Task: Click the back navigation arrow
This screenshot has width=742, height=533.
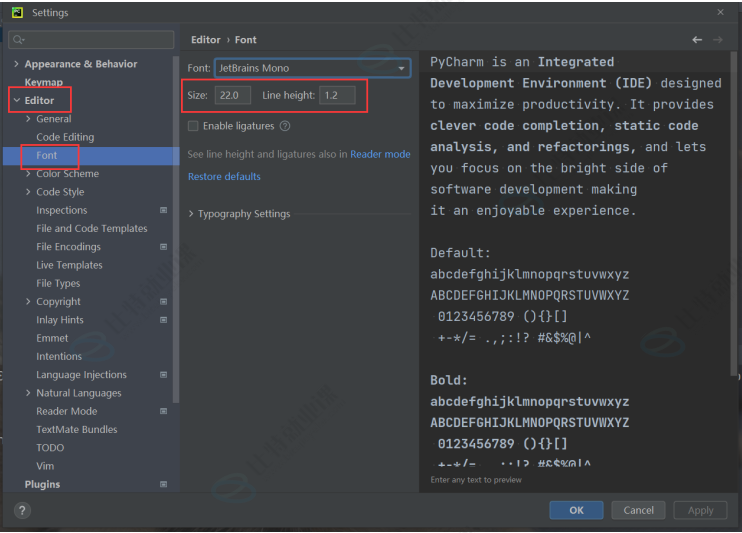Action: click(x=697, y=40)
